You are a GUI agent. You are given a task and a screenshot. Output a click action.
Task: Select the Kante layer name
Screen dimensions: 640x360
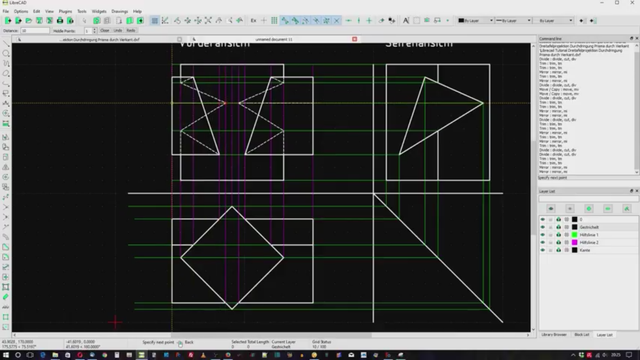(584, 250)
